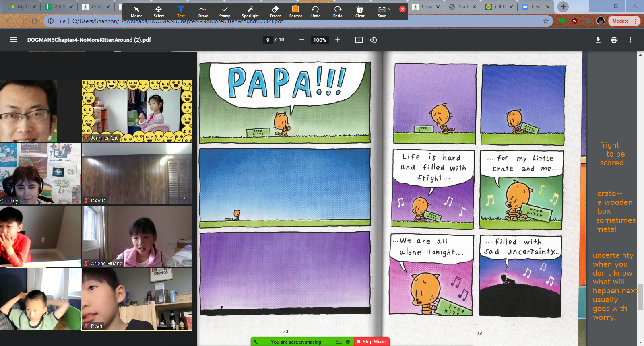Zoom out the PDF with minus button
Viewport: 644px width, 346px height.
301,40
